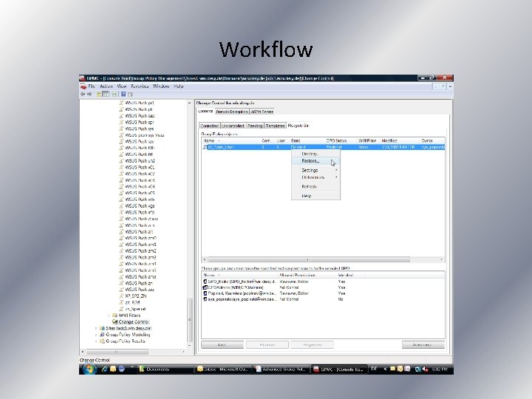Screen dimensions: 532x399
Task: Choose Destroy from the context menu
Action: tap(316, 154)
